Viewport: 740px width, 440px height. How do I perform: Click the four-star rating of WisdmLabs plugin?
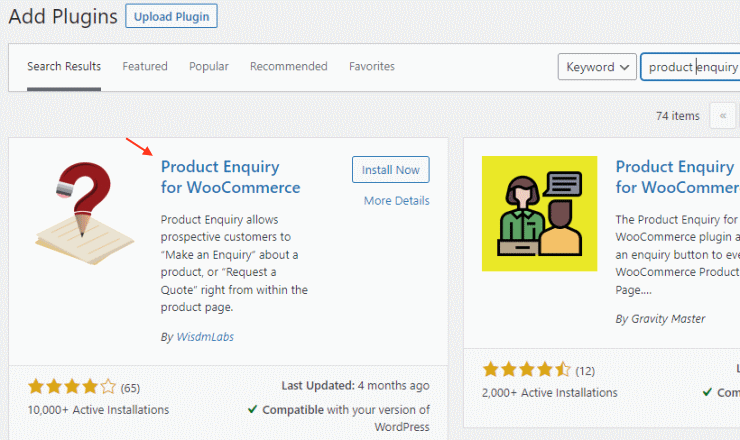click(72, 387)
